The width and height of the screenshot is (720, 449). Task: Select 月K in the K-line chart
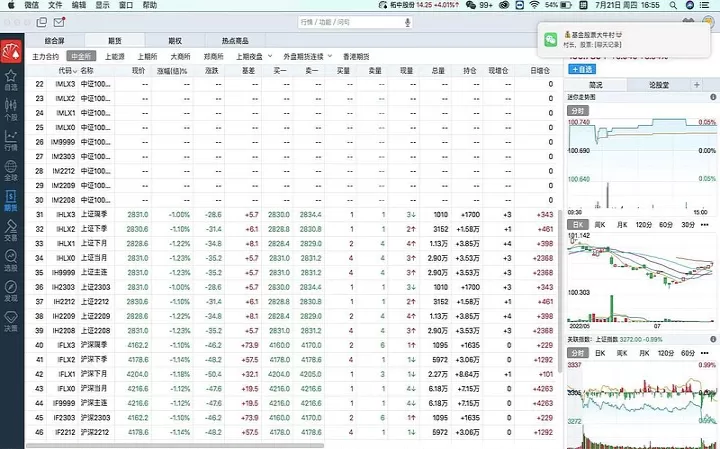622,224
